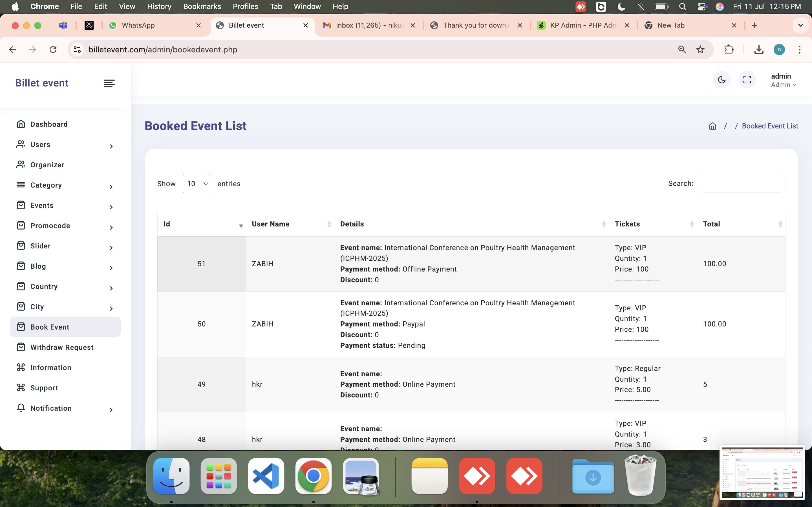The width and height of the screenshot is (812, 507).
Task: Reload the Billet event page
Action: coord(53,50)
